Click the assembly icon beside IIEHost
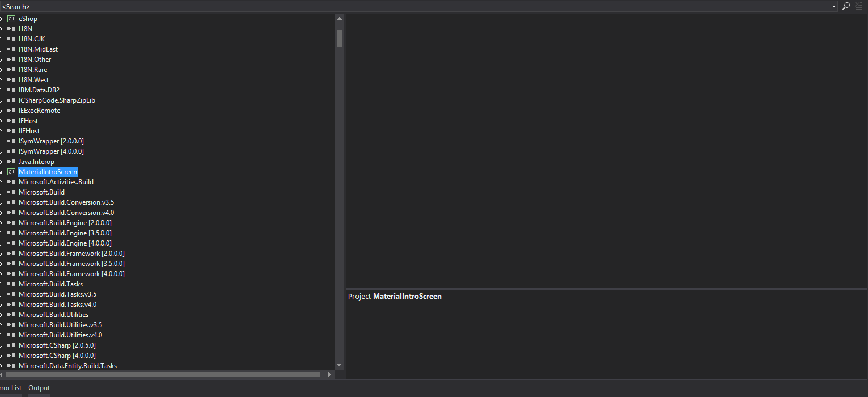The height and width of the screenshot is (397, 868). (x=11, y=131)
